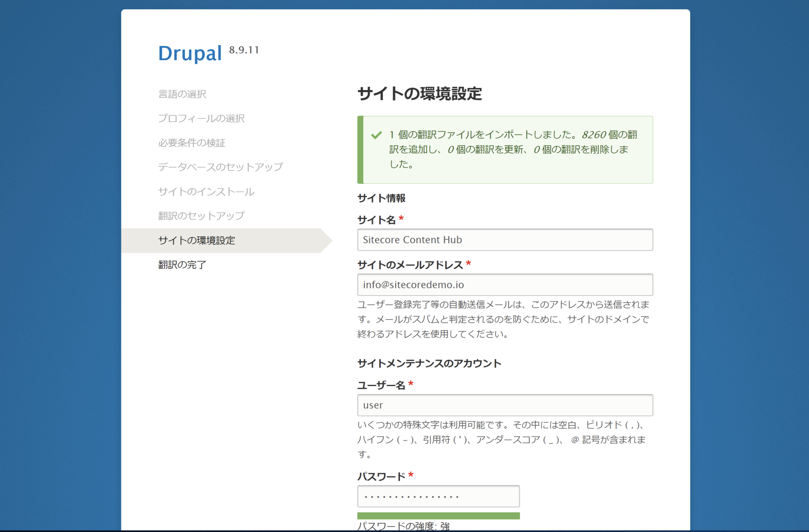Click the green password strength bar
The image size is (809, 532).
438,516
